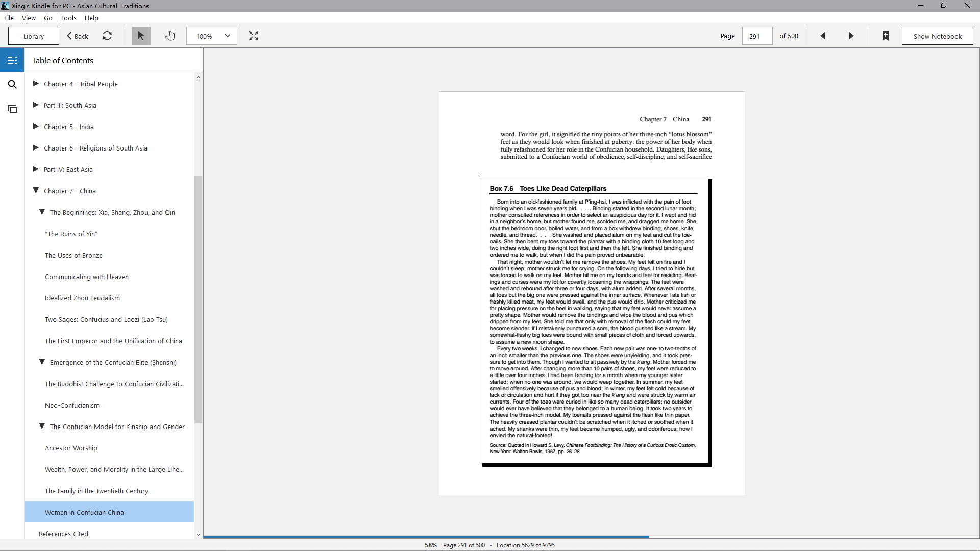Restore down the Kindle window
The height and width of the screenshot is (551, 980).
[944, 6]
